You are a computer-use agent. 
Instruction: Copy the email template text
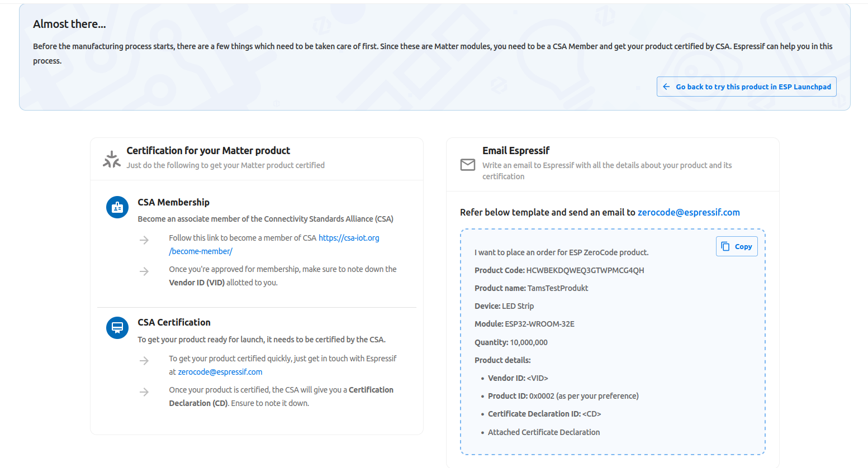(x=737, y=246)
